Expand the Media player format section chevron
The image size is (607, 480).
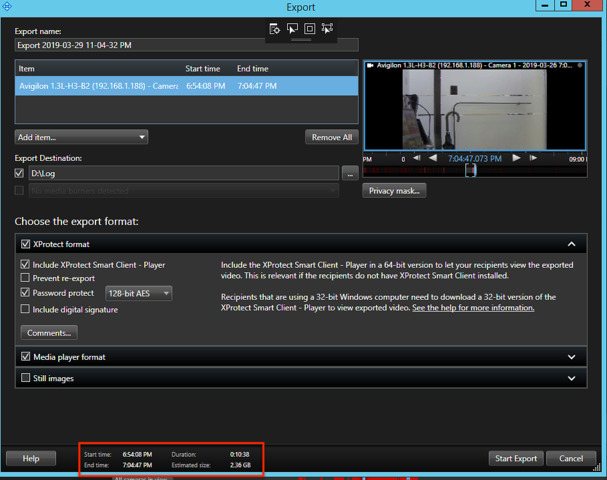pos(571,357)
